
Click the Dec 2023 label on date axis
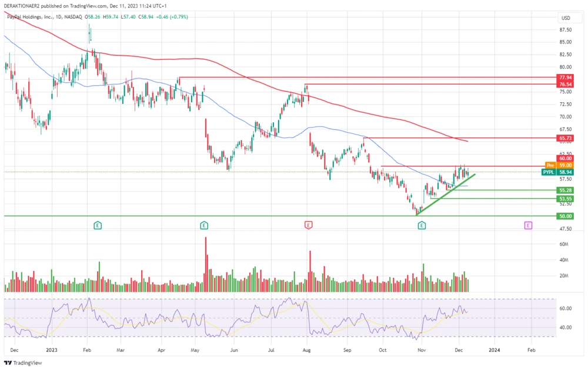(x=459, y=349)
